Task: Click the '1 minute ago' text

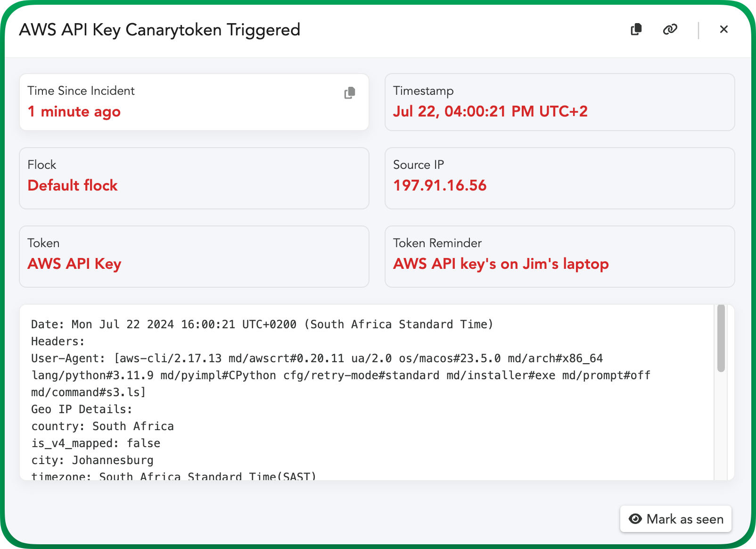Action: (74, 112)
